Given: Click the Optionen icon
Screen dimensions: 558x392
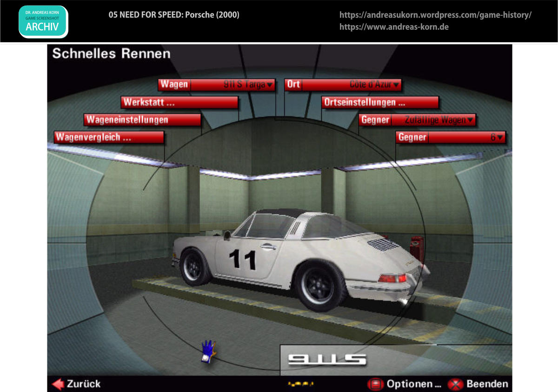Looking at the screenshot, I should (x=375, y=385).
